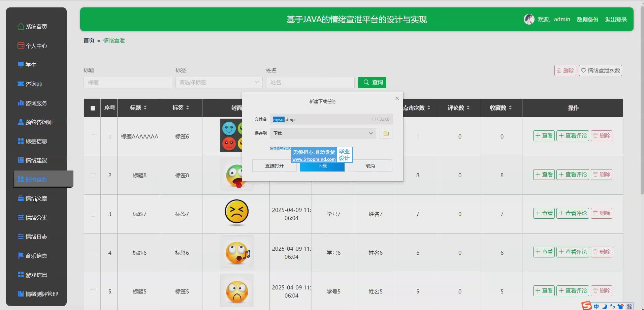
Task: Click the home icon beside 系统首页
Action: click(21, 27)
